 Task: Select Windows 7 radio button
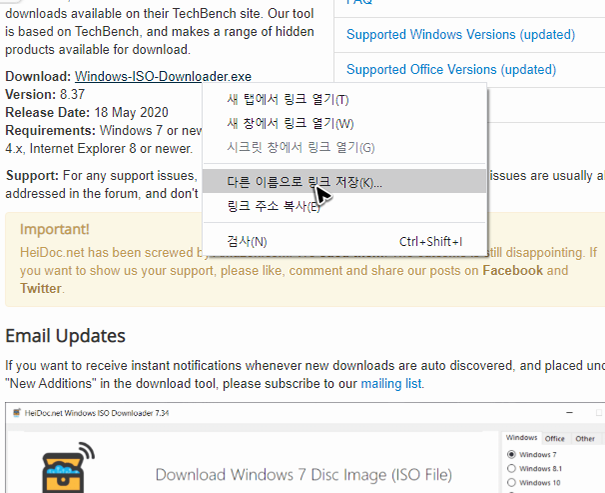click(x=511, y=454)
